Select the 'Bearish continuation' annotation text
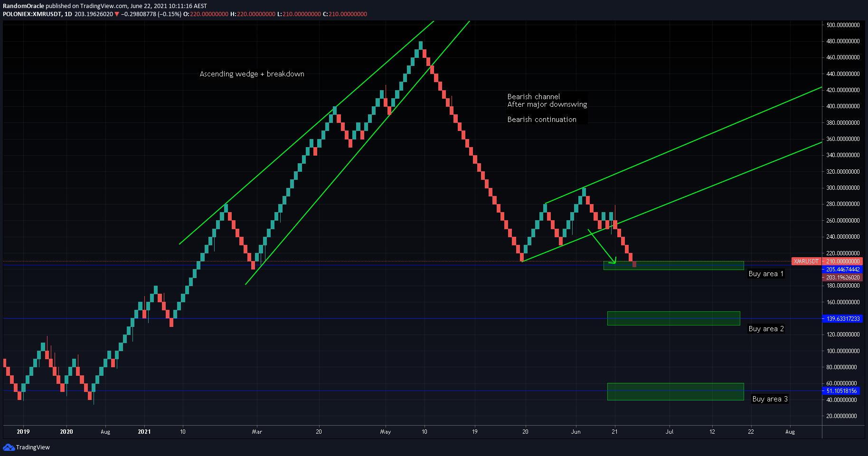The image size is (868, 456). 542,120
